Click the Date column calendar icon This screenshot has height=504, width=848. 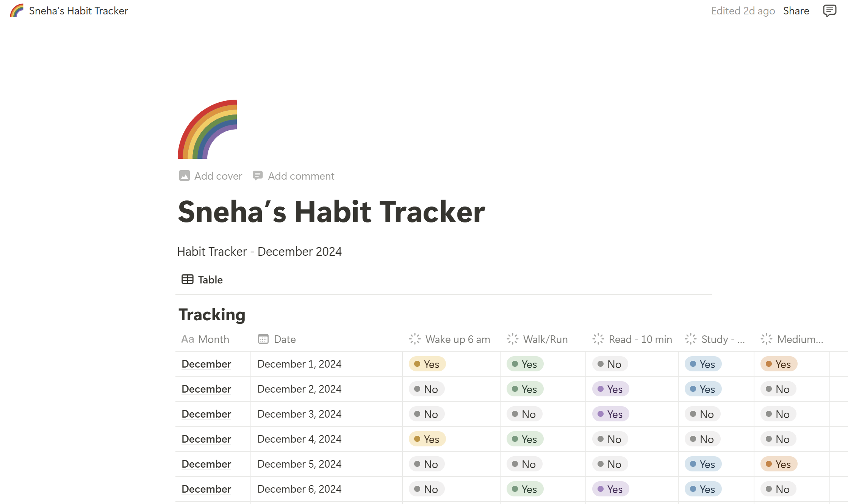pyautogui.click(x=263, y=339)
